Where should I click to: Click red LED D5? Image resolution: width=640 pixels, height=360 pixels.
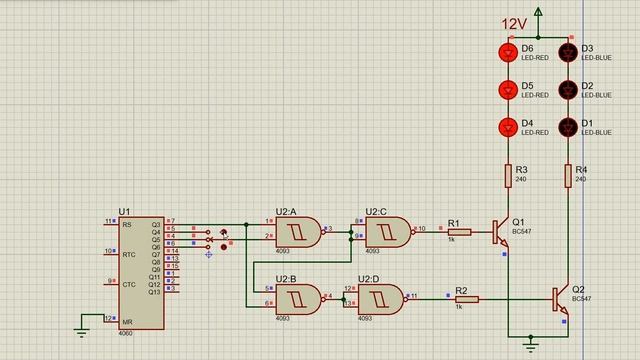click(x=508, y=90)
